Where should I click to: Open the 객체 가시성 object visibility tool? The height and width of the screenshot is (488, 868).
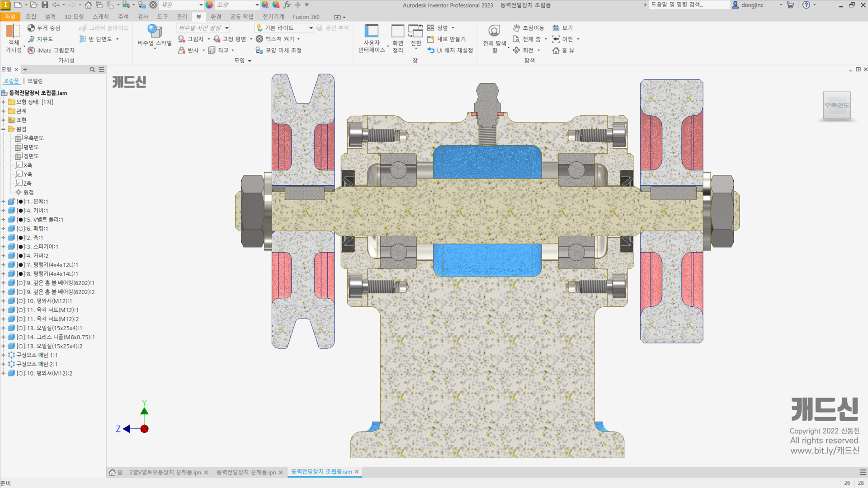point(13,38)
